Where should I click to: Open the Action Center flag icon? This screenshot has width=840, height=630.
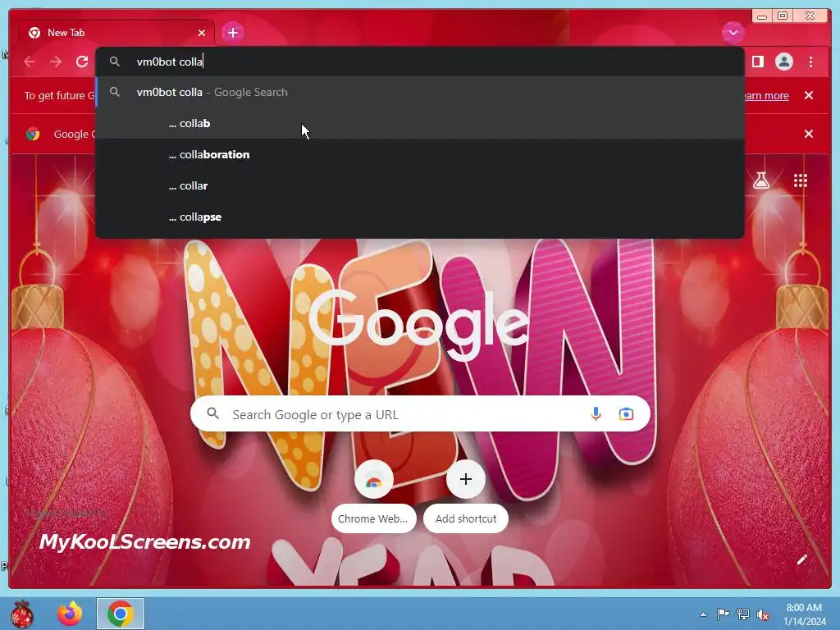723,614
